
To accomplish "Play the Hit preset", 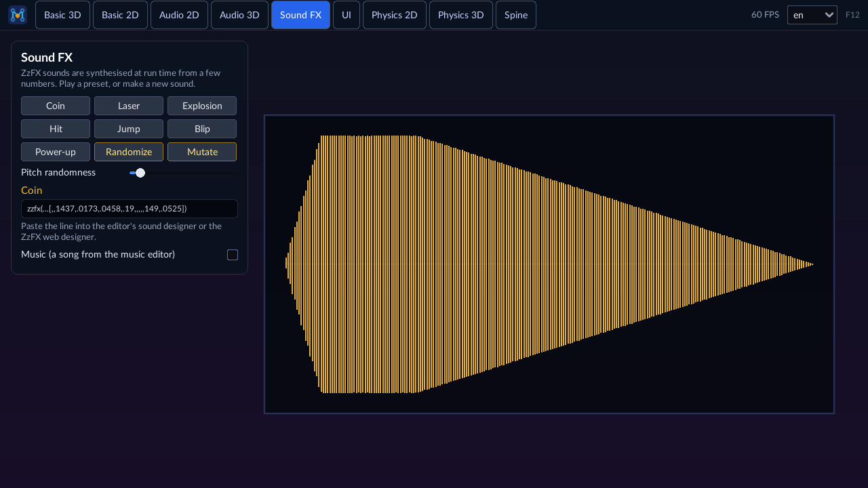I will pyautogui.click(x=56, y=129).
